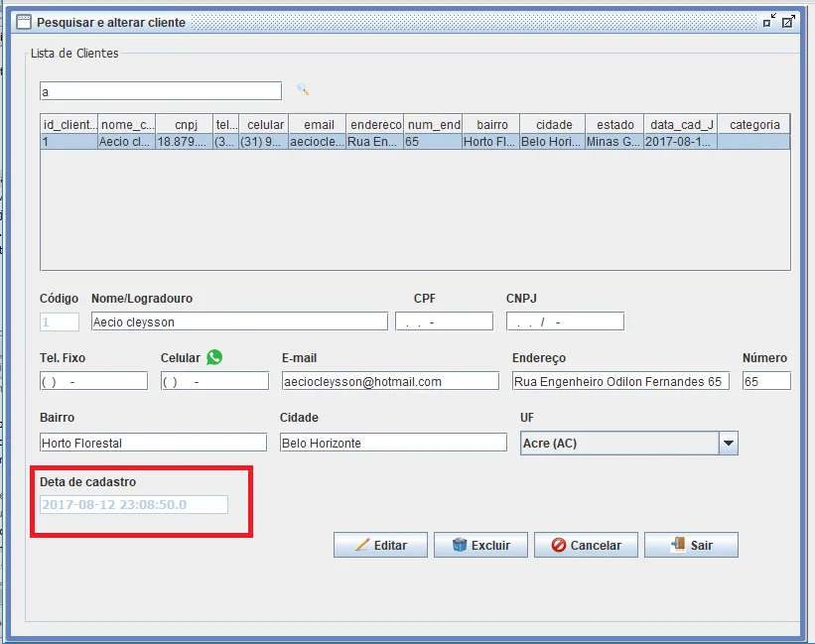Click into the CPF field
Screen dimensions: 815x644
tap(445, 322)
